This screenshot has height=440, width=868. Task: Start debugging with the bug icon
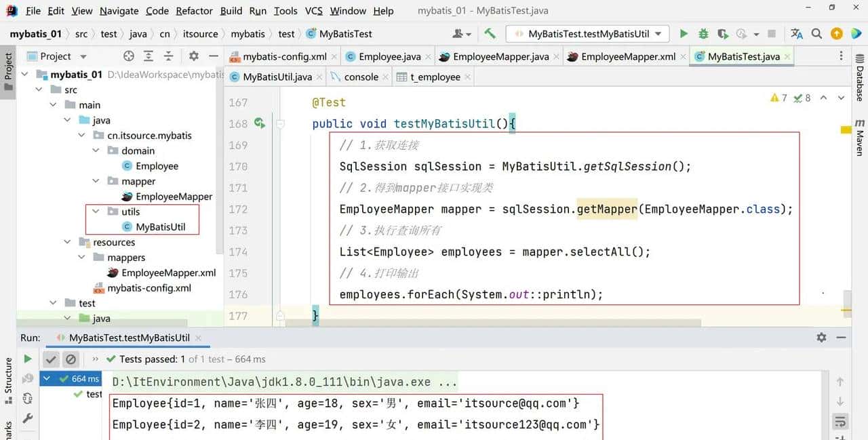(703, 34)
